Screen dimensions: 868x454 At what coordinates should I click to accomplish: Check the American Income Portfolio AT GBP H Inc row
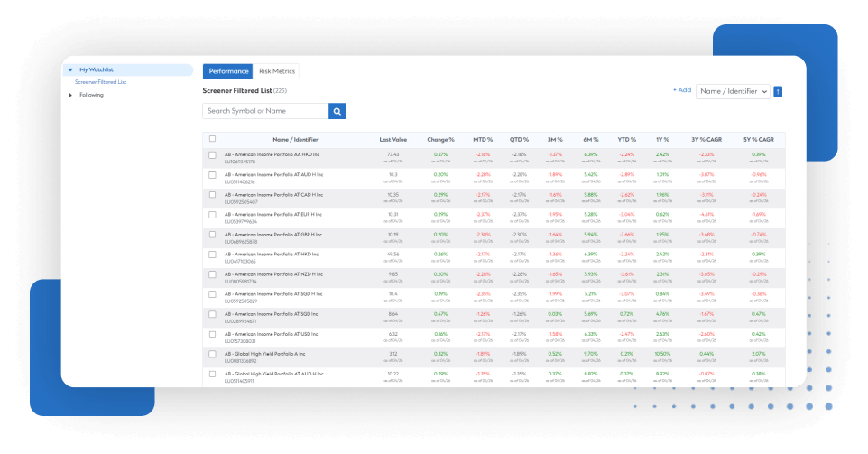pyautogui.click(x=213, y=236)
